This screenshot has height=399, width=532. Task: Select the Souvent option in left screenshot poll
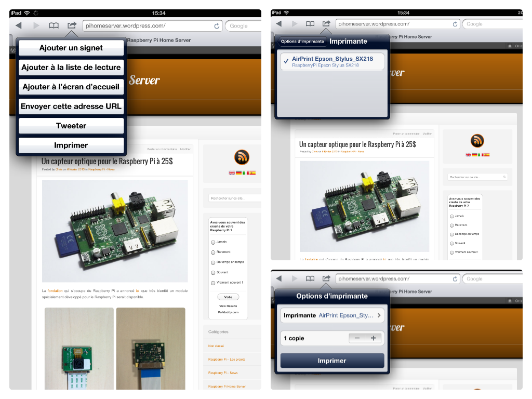click(x=213, y=273)
